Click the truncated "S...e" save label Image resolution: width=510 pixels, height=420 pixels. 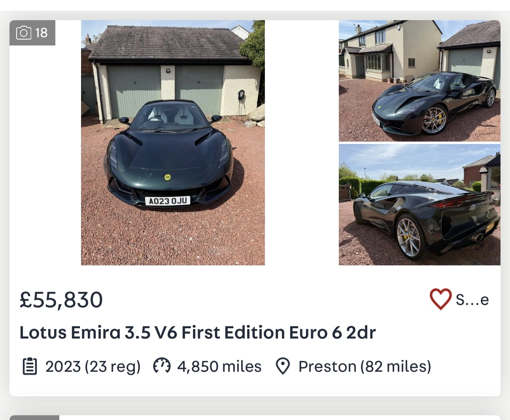(472, 300)
